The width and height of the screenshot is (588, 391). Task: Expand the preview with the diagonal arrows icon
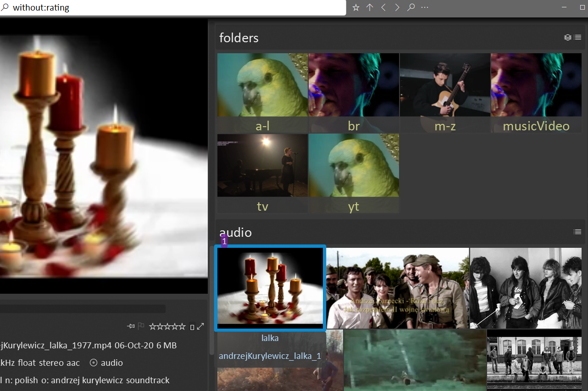[x=200, y=327]
